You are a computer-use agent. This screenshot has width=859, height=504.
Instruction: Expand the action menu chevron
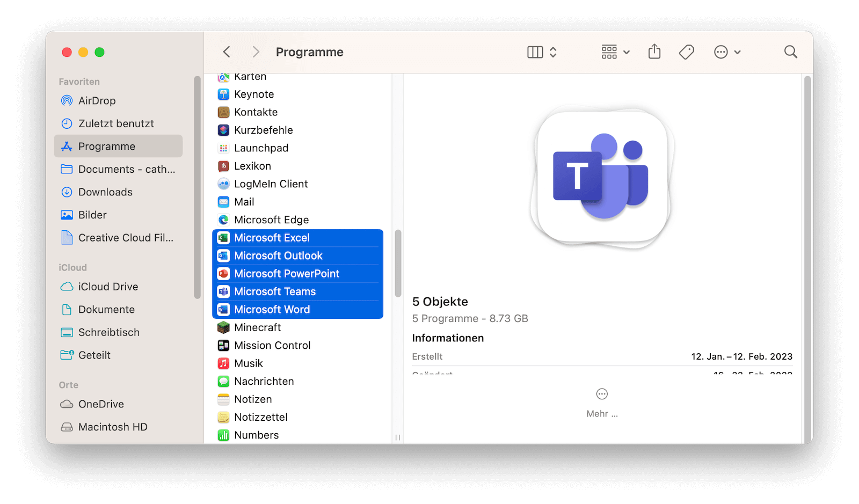[738, 53]
